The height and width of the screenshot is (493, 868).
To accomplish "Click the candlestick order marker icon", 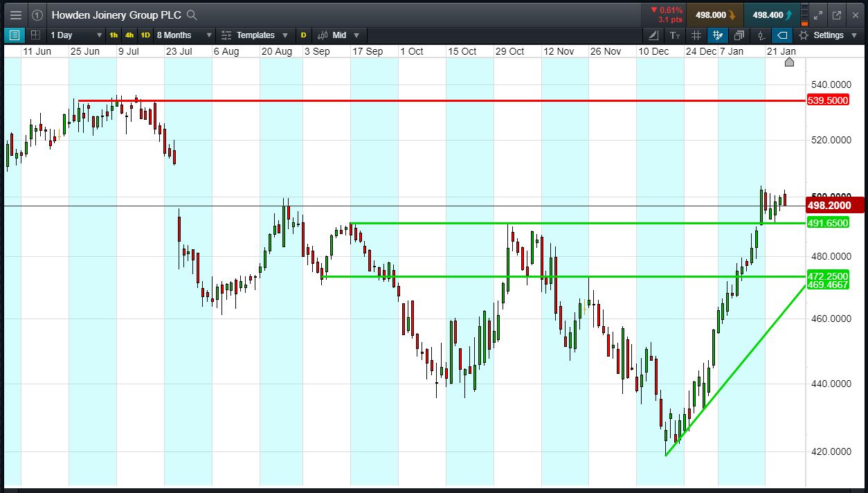I will pos(761,35).
